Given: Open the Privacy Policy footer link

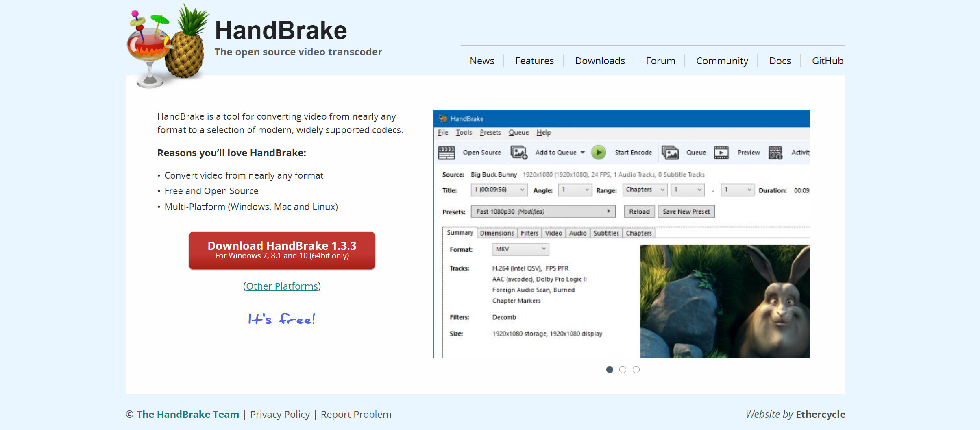Looking at the screenshot, I should [x=280, y=415].
